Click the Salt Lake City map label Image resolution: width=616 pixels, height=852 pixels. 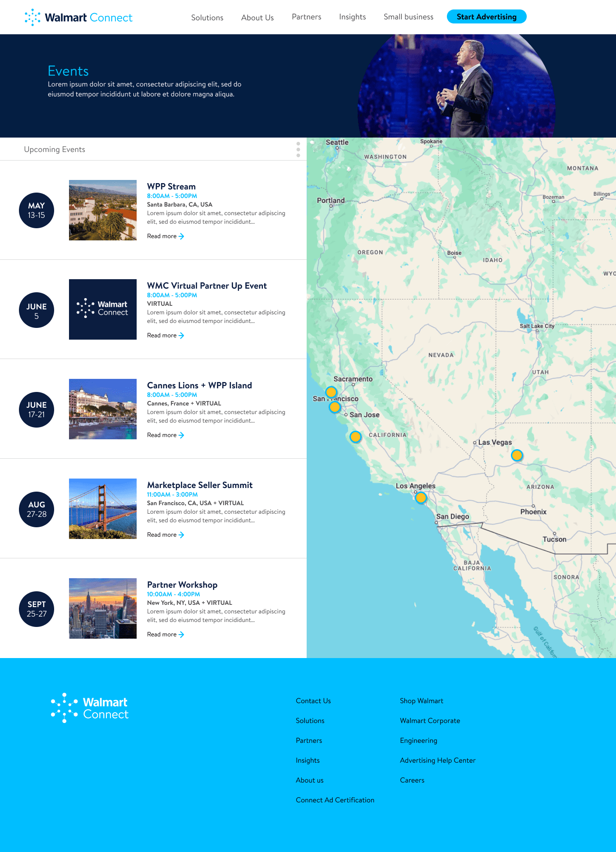tap(537, 326)
